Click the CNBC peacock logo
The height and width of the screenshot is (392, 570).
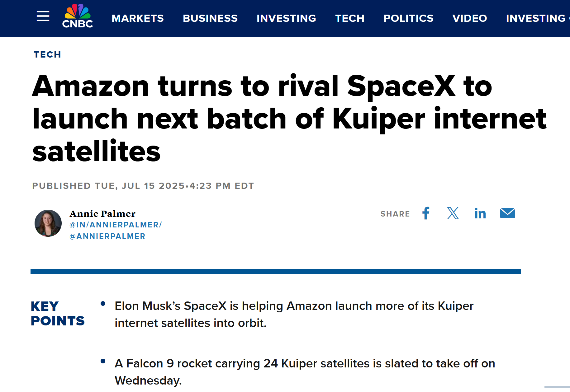78,16
